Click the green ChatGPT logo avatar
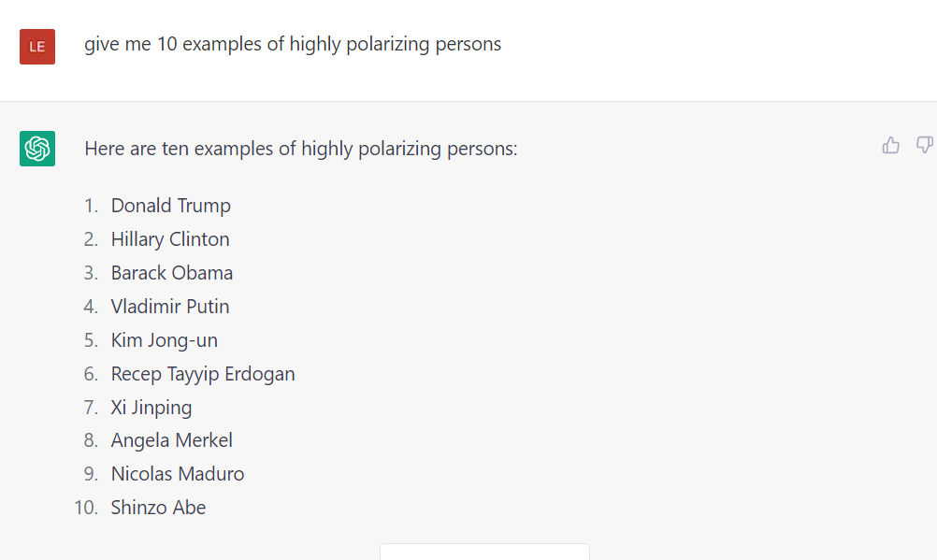 tap(37, 149)
